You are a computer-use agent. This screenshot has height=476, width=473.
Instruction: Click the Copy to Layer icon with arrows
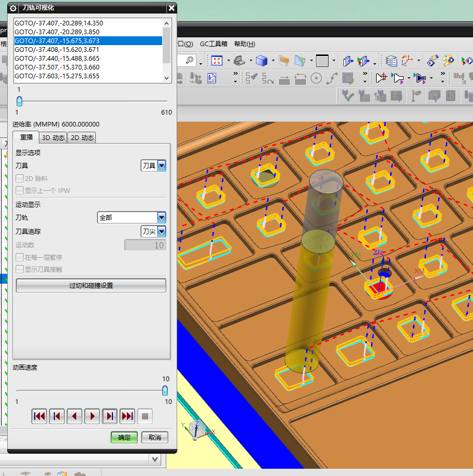pyautogui.click(x=364, y=61)
